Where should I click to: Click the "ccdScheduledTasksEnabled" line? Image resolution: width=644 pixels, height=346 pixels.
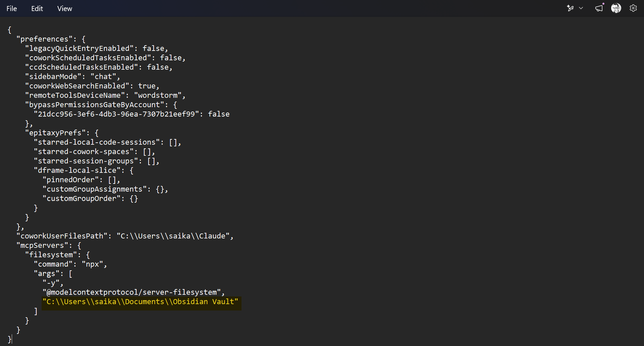point(99,67)
